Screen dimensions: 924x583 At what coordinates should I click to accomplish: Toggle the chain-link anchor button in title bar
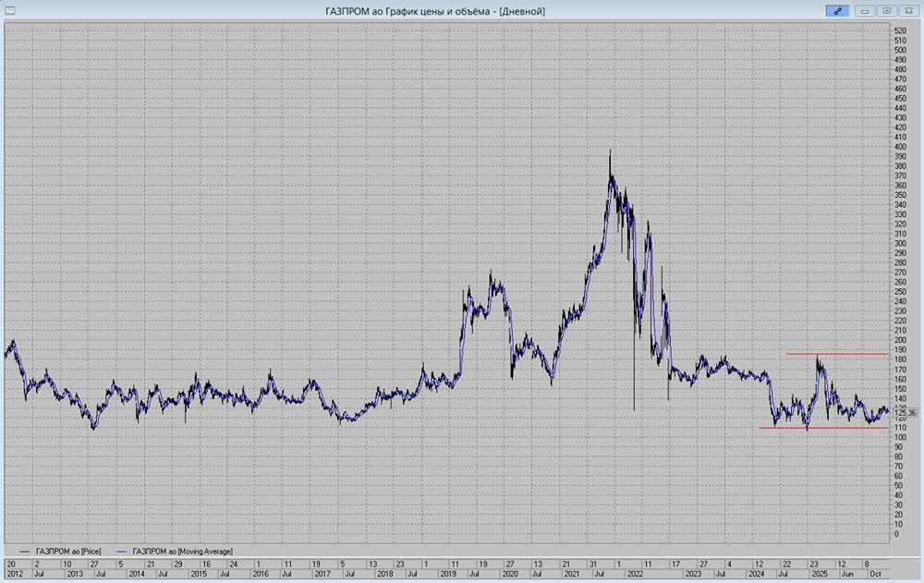click(x=838, y=10)
